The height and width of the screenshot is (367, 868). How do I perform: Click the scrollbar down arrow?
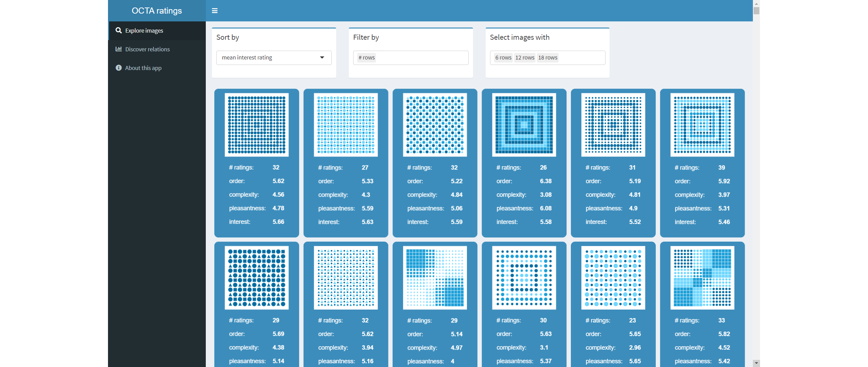click(x=756, y=363)
